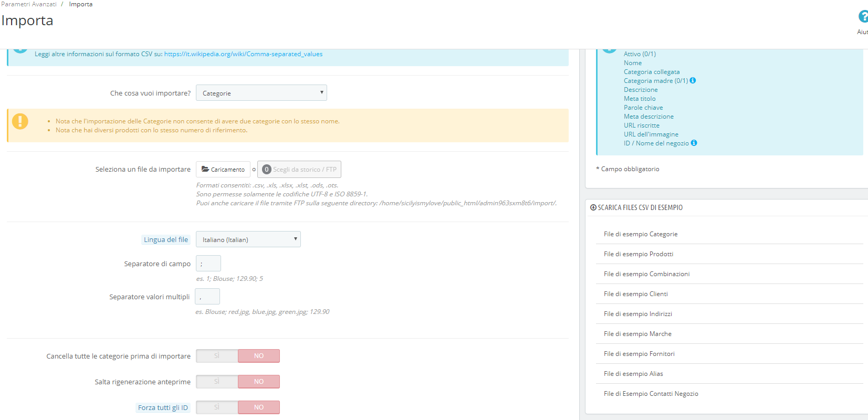This screenshot has height=420, width=868.
Task: Download 'File di esempio Categorie'
Action: pos(641,234)
